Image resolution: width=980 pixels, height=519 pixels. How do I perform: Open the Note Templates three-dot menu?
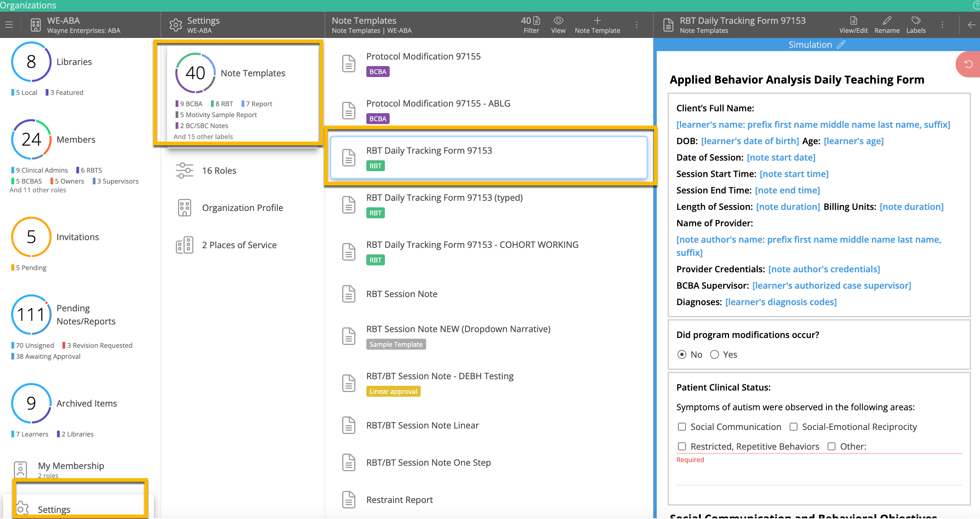pos(636,25)
